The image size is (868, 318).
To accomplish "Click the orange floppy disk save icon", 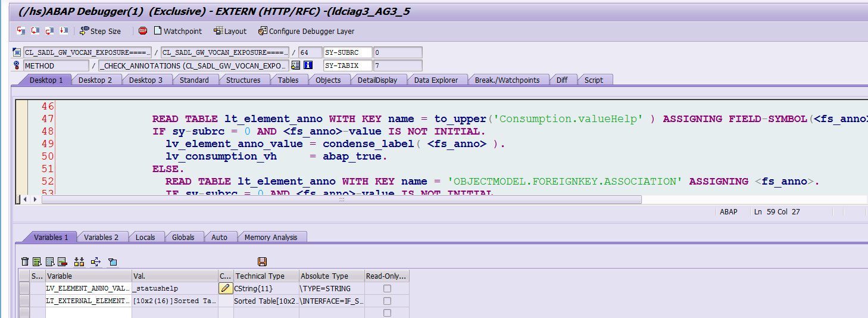I will pyautogui.click(x=262, y=261).
